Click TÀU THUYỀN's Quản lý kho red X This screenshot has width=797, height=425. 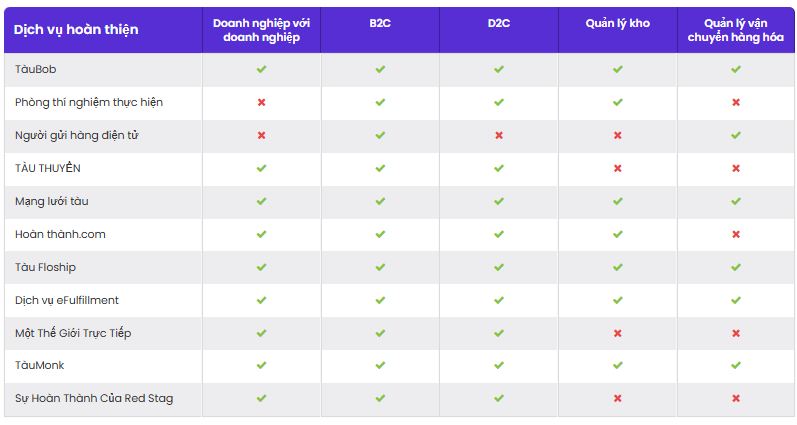coord(618,168)
